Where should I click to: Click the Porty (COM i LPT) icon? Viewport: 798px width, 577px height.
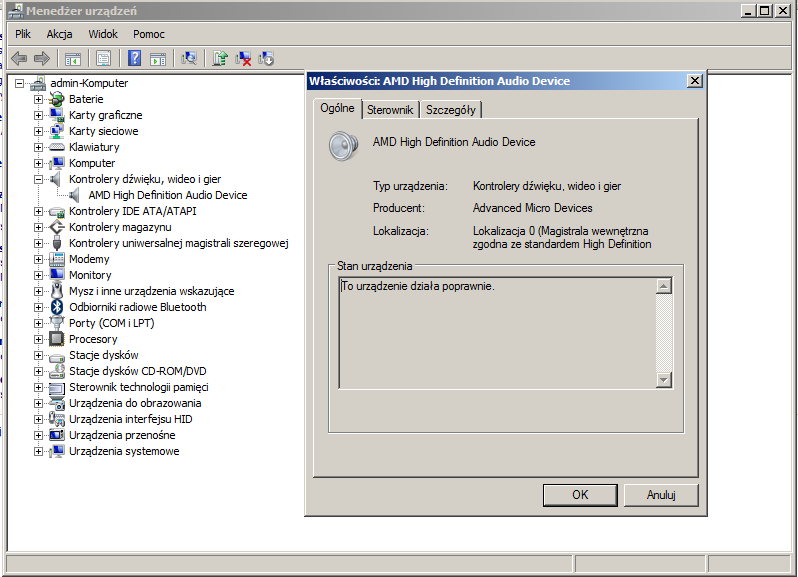tap(56, 323)
